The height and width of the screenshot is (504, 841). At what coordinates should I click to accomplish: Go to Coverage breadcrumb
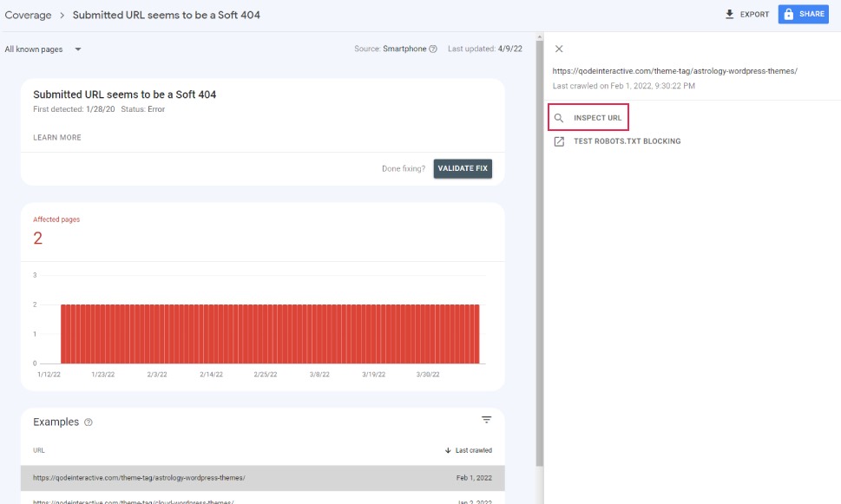pyautogui.click(x=27, y=15)
